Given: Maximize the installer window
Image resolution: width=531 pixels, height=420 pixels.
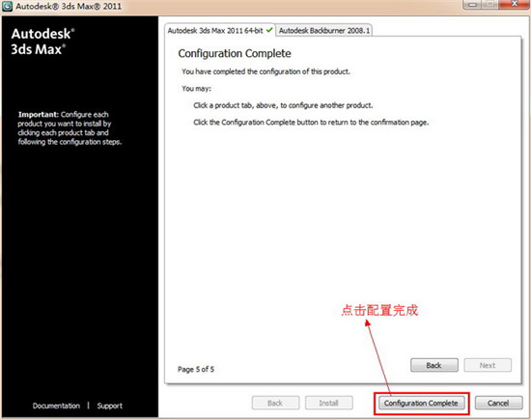Looking at the screenshot, I should click(489, 5).
